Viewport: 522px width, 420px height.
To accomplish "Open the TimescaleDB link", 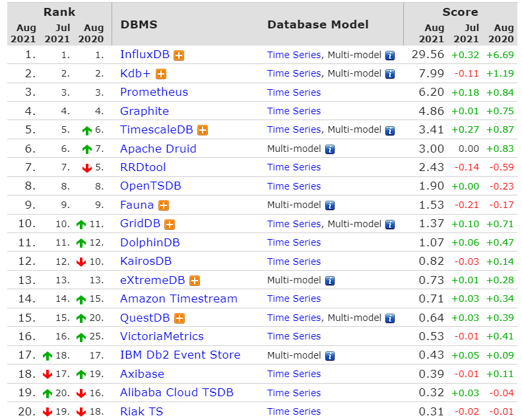I will [156, 129].
